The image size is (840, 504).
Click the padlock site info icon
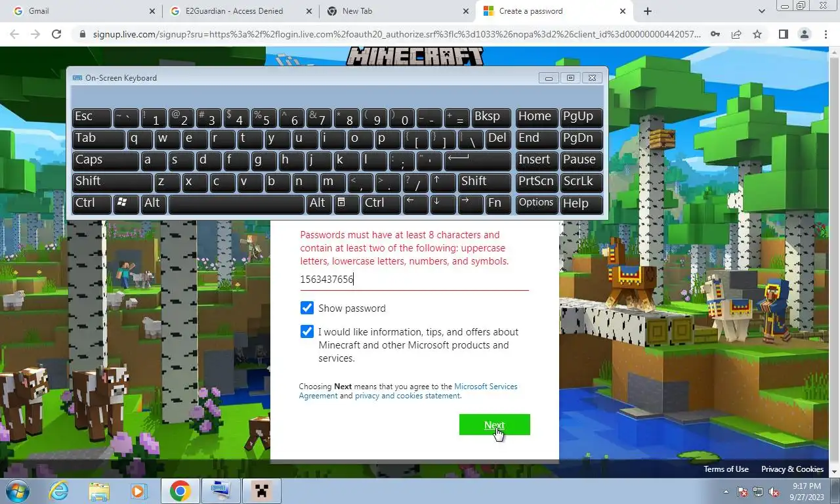tap(82, 34)
